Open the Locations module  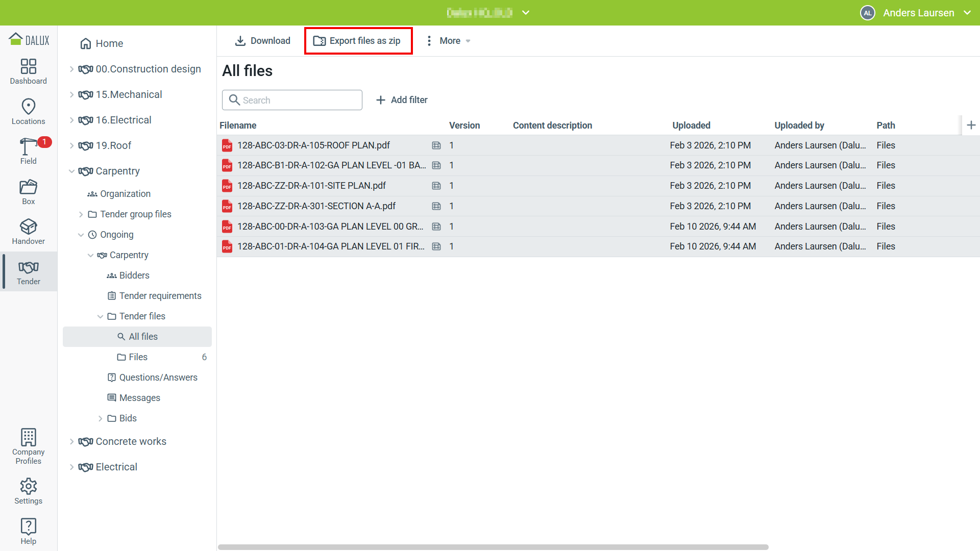click(x=29, y=112)
